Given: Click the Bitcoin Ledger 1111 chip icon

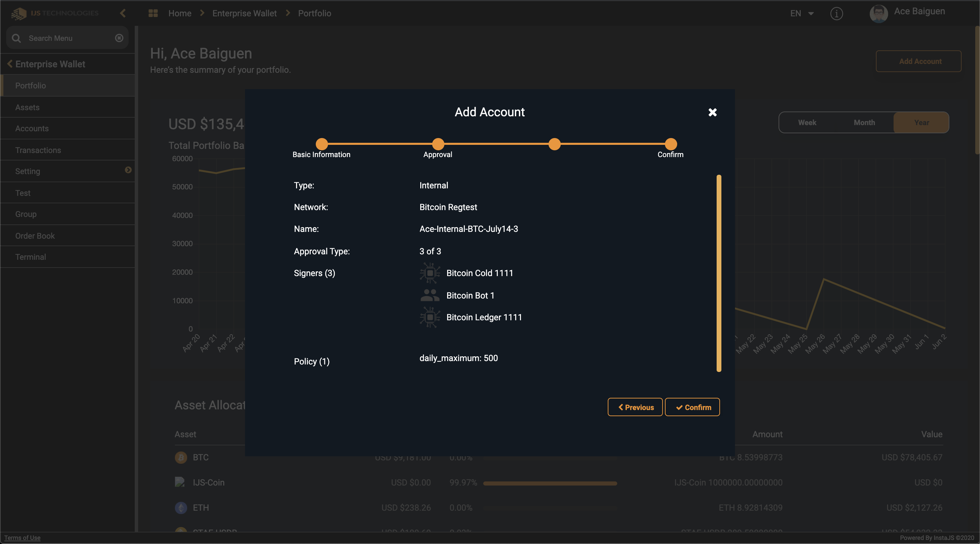Looking at the screenshot, I should pos(430,317).
